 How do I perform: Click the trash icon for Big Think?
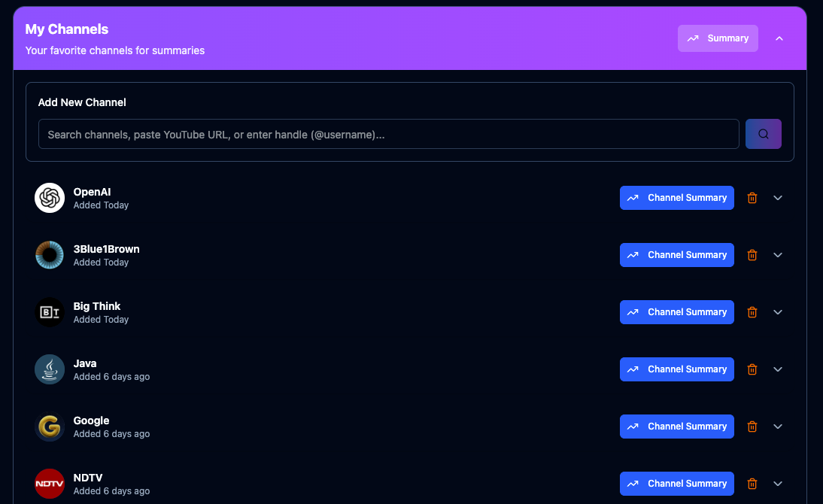(752, 312)
